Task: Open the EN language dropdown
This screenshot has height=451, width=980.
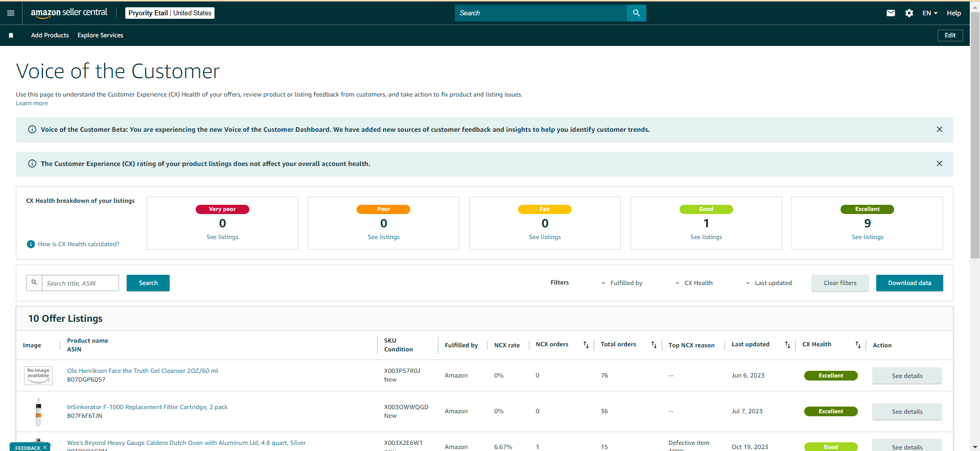Action: pos(930,13)
